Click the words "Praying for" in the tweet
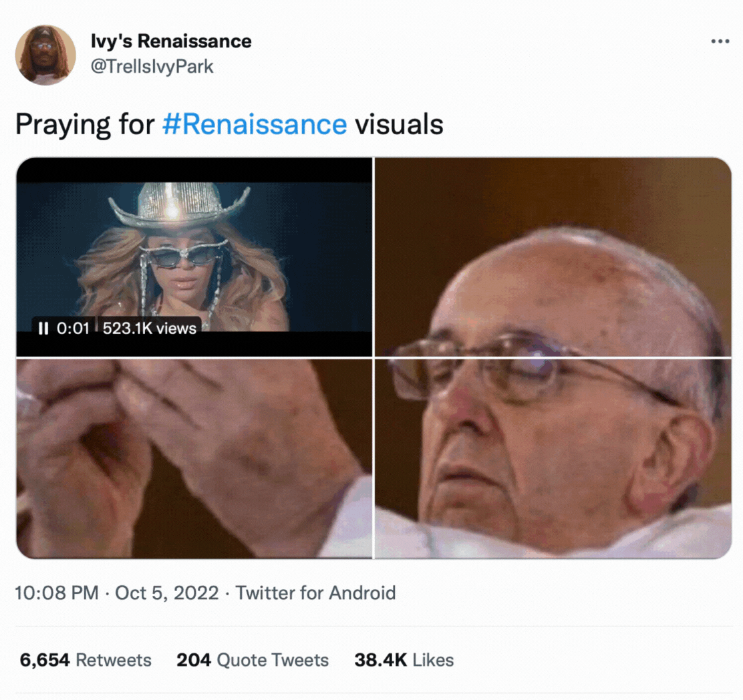The width and height of the screenshot is (743, 700). click(85, 124)
